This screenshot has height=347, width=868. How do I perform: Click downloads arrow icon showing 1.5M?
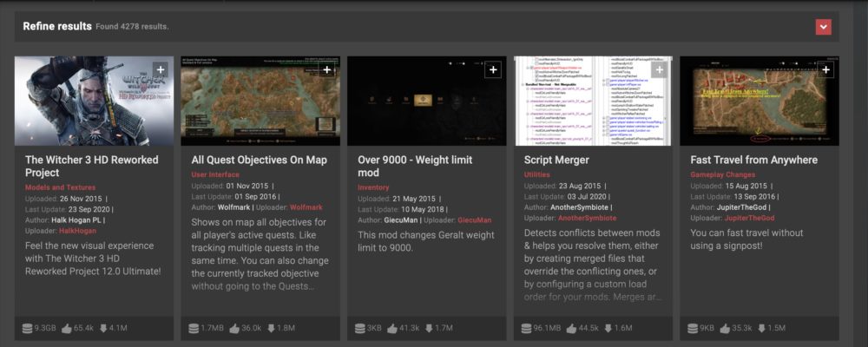coord(761,329)
